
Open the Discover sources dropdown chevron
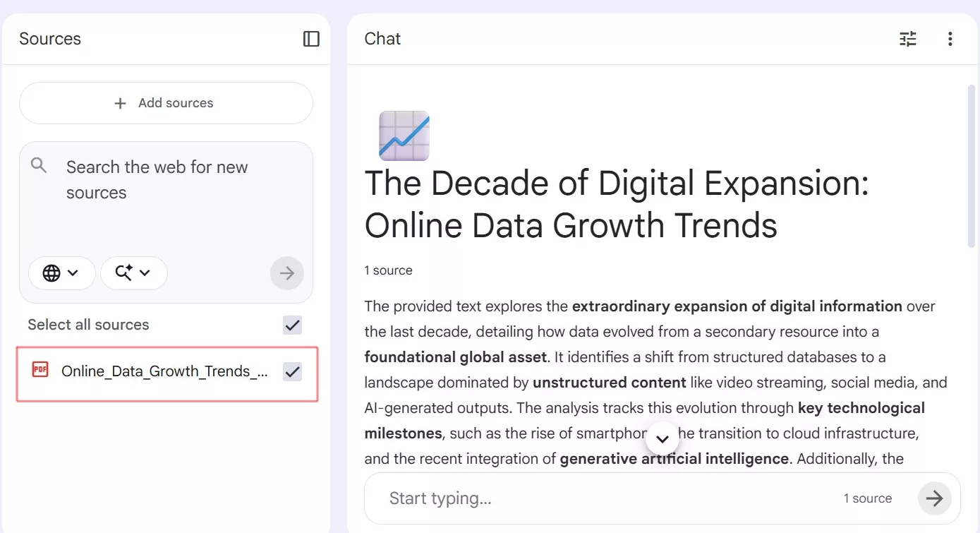pos(145,273)
